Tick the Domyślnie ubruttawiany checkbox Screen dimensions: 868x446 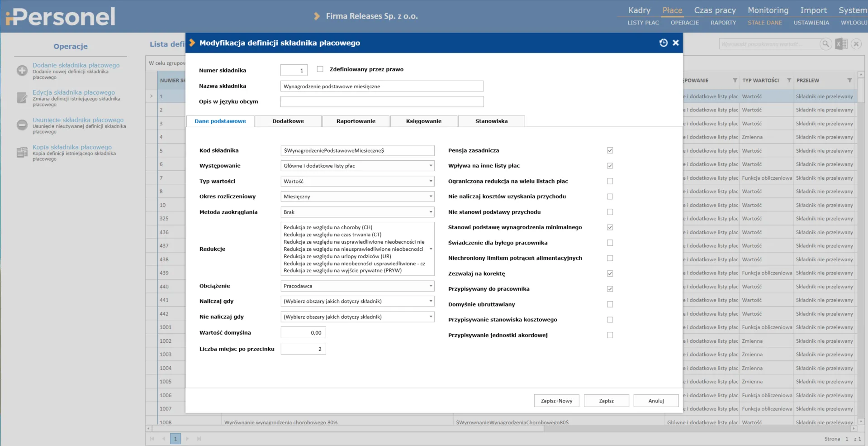click(x=610, y=304)
